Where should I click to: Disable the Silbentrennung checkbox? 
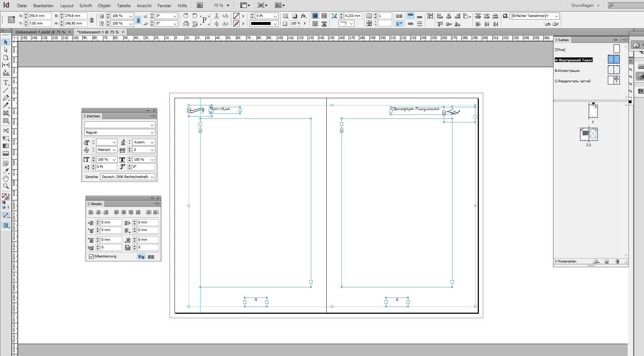(91, 256)
